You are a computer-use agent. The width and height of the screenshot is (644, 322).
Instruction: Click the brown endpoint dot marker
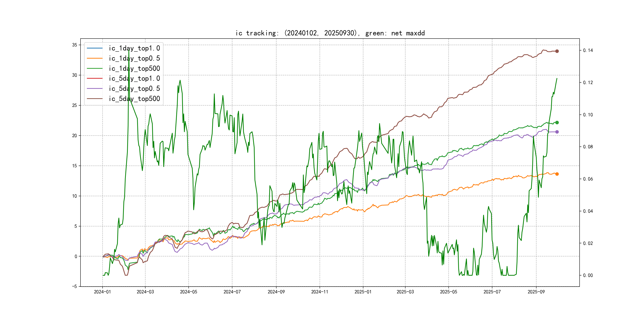click(x=557, y=51)
